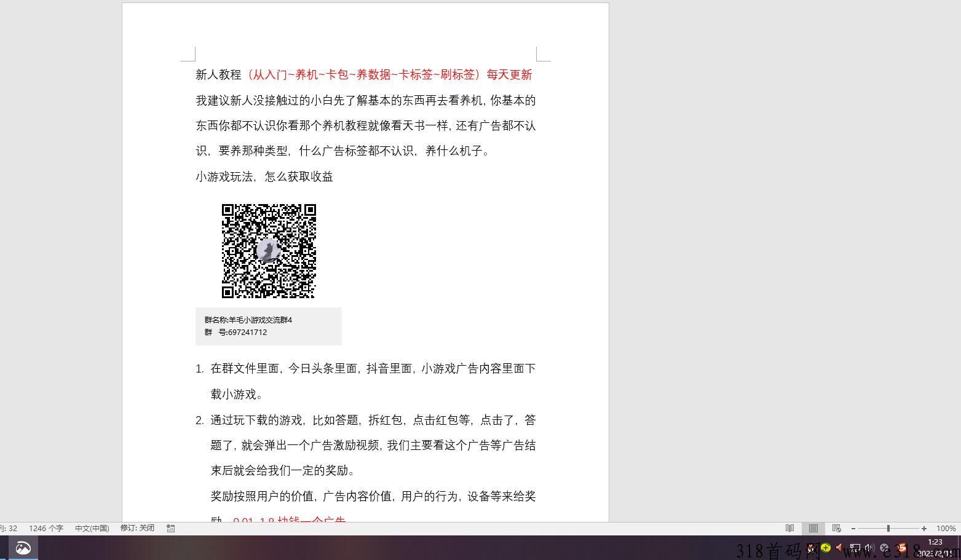Click the heading text 新人教程
Screen dimensions: 961x560
[219, 74]
